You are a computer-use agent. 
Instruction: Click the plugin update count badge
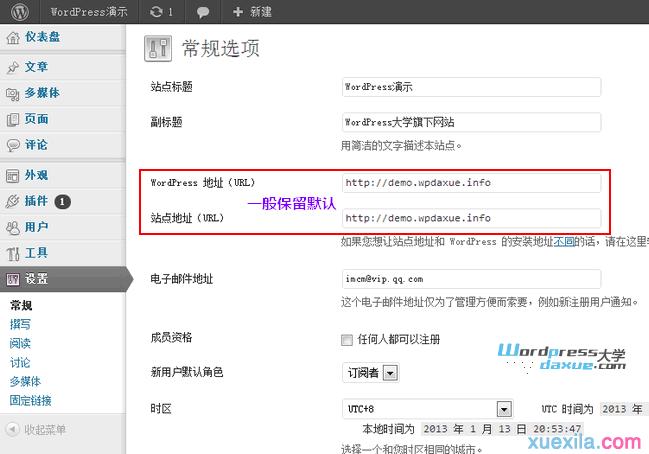click(x=62, y=202)
